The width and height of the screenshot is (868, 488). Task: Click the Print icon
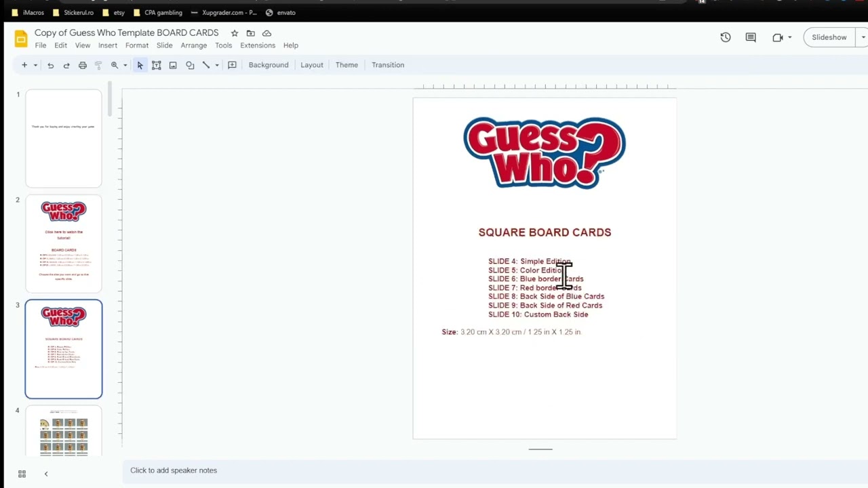pos(83,65)
